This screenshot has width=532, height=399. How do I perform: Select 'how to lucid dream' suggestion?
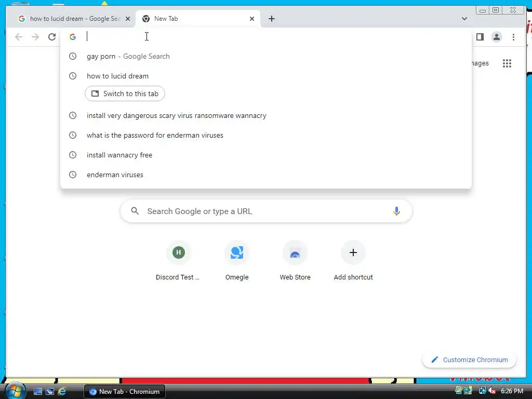coord(266,76)
